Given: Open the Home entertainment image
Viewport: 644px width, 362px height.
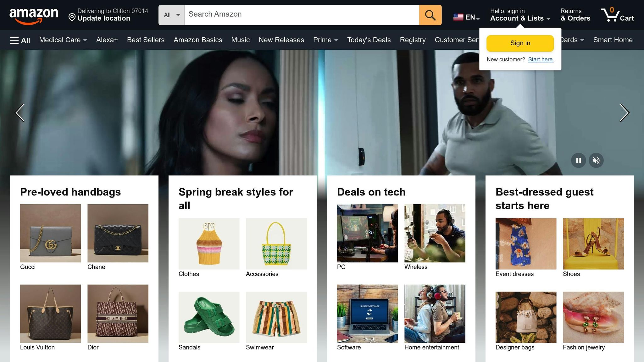Looking at the screenshot, I should pyautogui.click(x=435, y=314).
